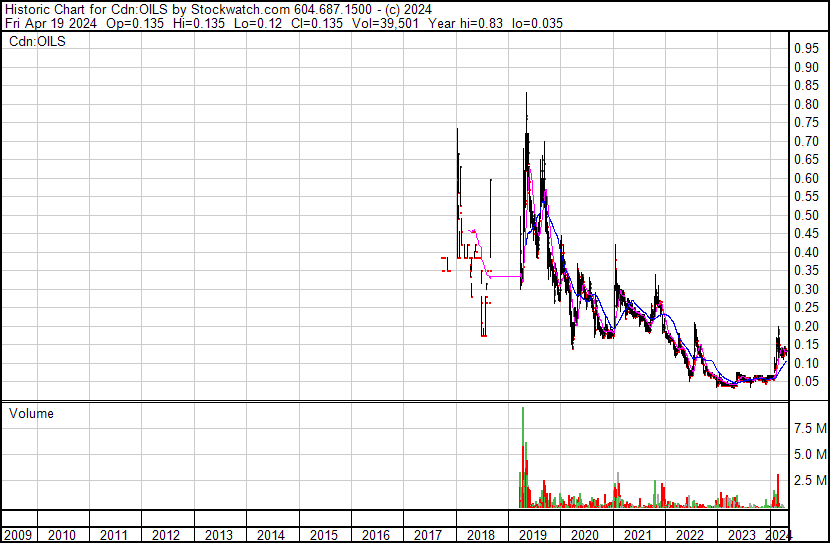The height and width of the screenshot is (543, 830).
Task: Click the 0.50 price axis label
Action: 805,215
